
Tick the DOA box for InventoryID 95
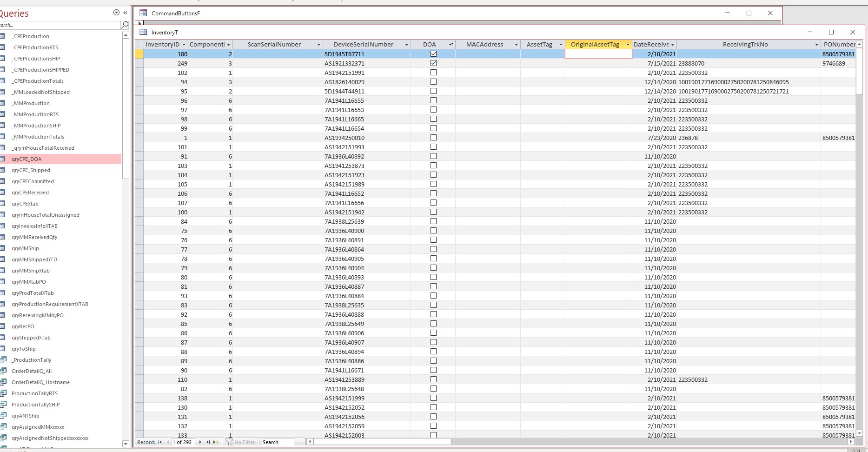point(433,91)
